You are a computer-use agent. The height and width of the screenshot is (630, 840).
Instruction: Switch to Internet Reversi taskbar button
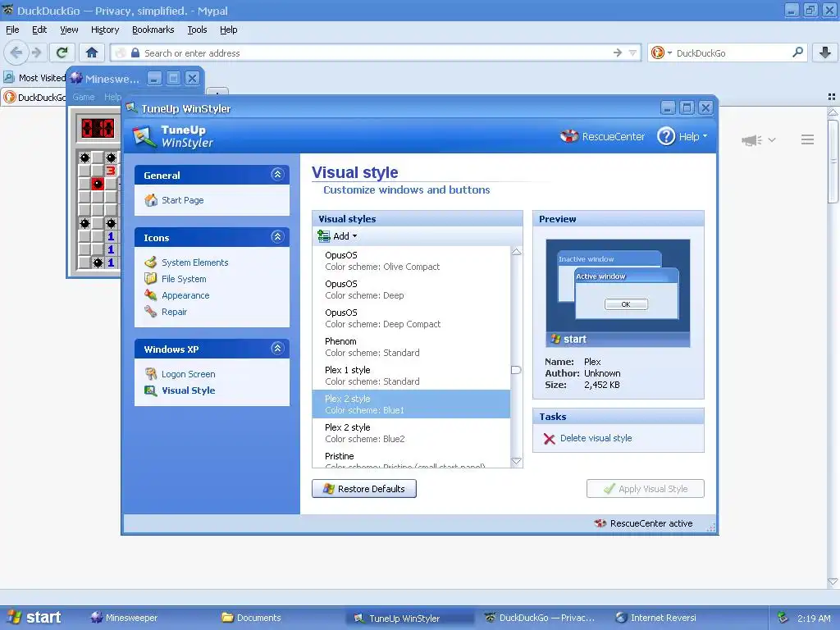click(x=656, y=618)
